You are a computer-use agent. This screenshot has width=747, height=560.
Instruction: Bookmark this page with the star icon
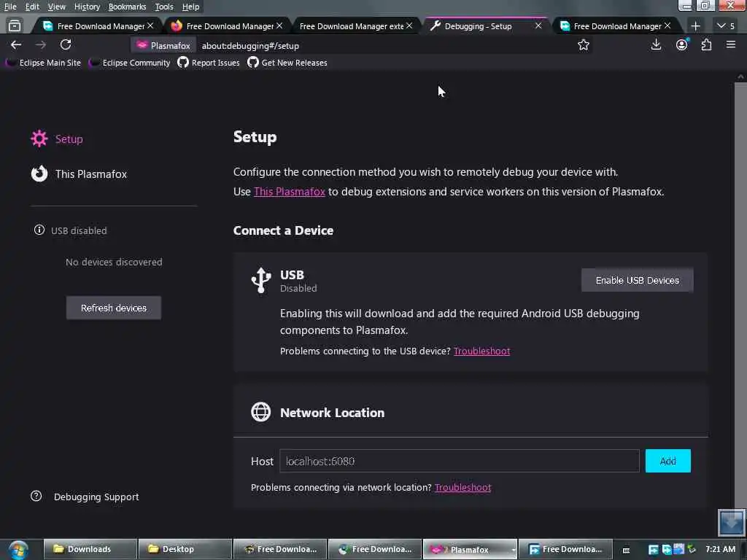583,45
